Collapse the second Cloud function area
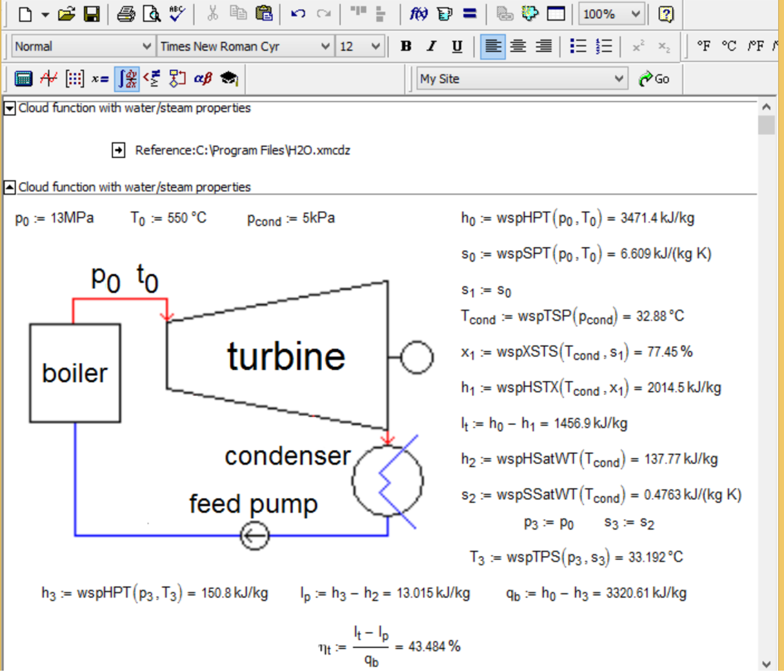 tap(10, 188)
